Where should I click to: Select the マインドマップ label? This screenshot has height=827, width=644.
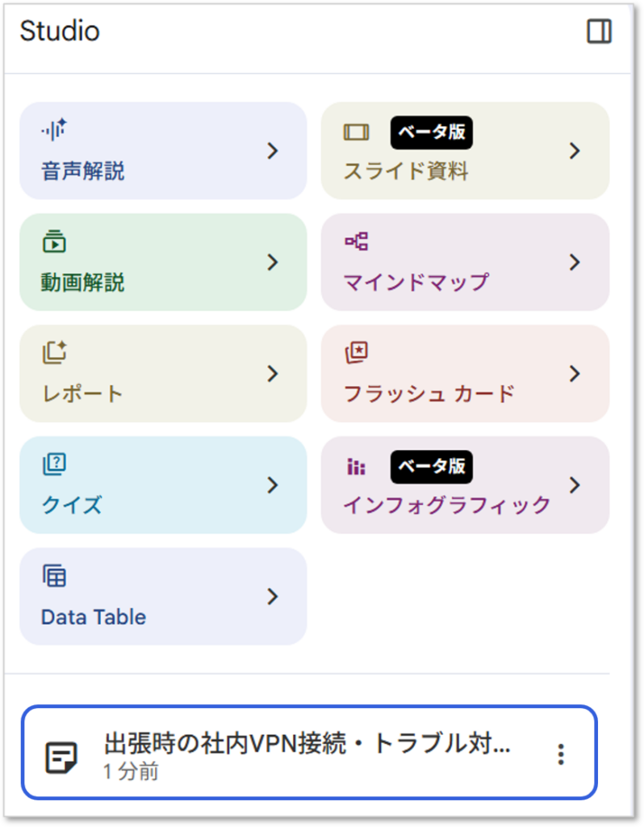pos(416,282)
